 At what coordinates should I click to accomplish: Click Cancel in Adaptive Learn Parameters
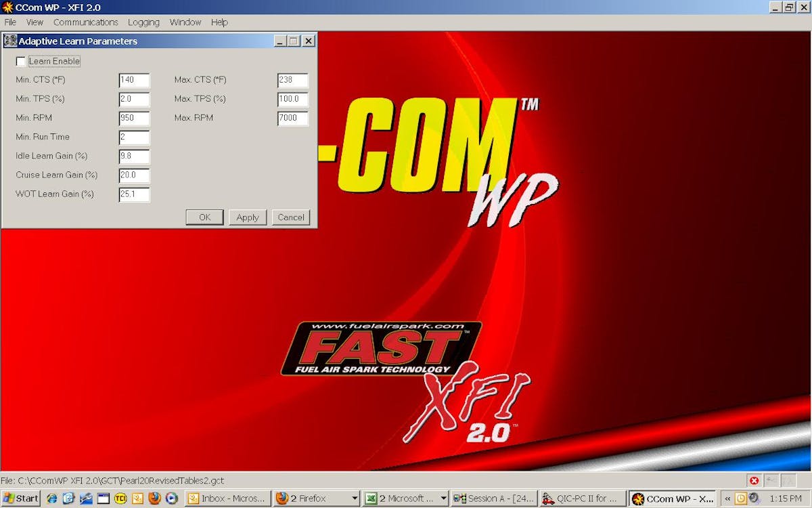tap(291, 217)
